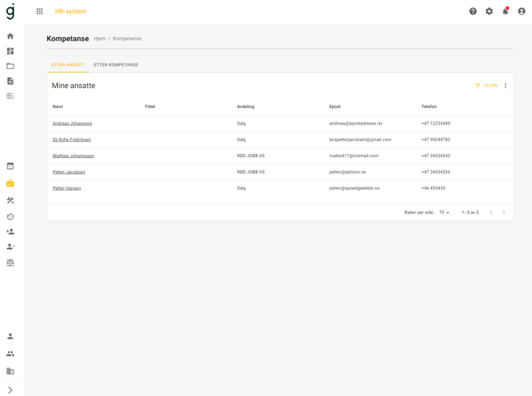Open the dashboard icon in sidebar
The width and height of the screenshot is (532, 396).
click(x=10, y=51)
